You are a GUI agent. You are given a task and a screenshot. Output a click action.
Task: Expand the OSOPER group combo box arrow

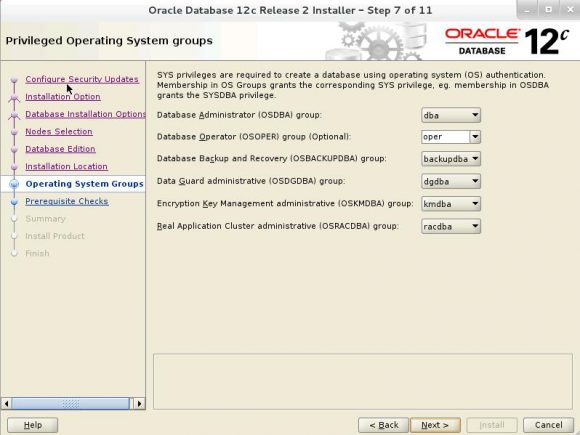tap(475, 137)
